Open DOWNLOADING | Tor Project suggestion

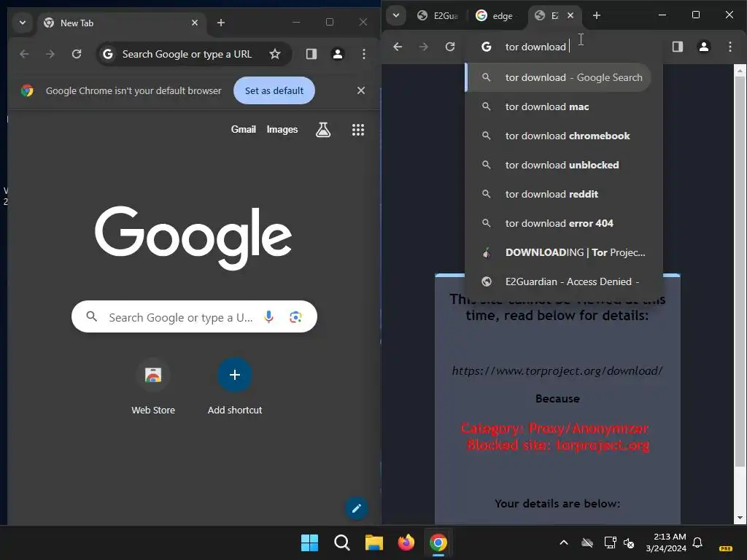click(x=564, y=252)
